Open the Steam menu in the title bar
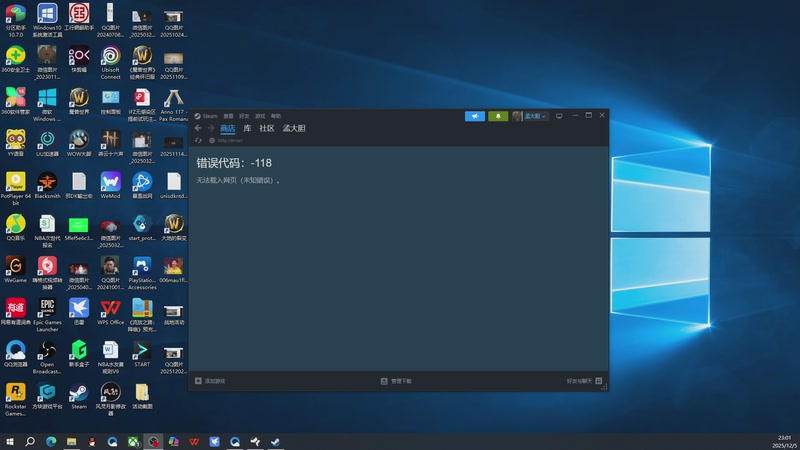This screenshot has width=800, height=450. 206,116
